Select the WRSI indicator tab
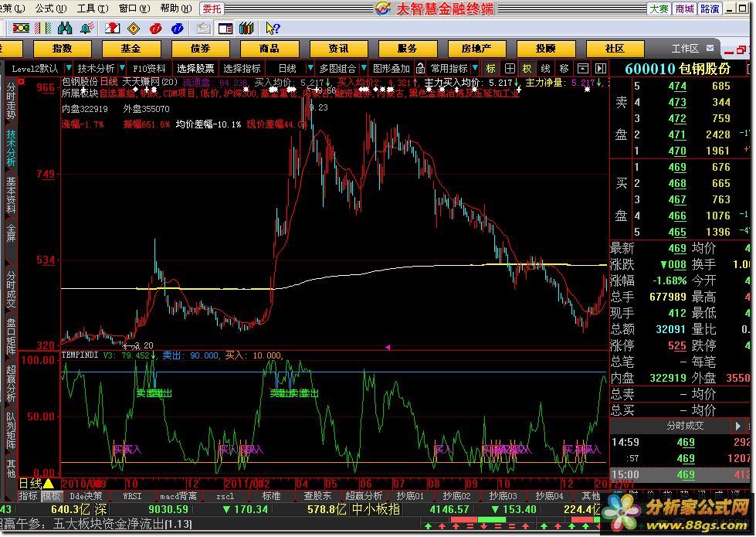This screenshot has height=537, width=756. [x=132, y=495]
